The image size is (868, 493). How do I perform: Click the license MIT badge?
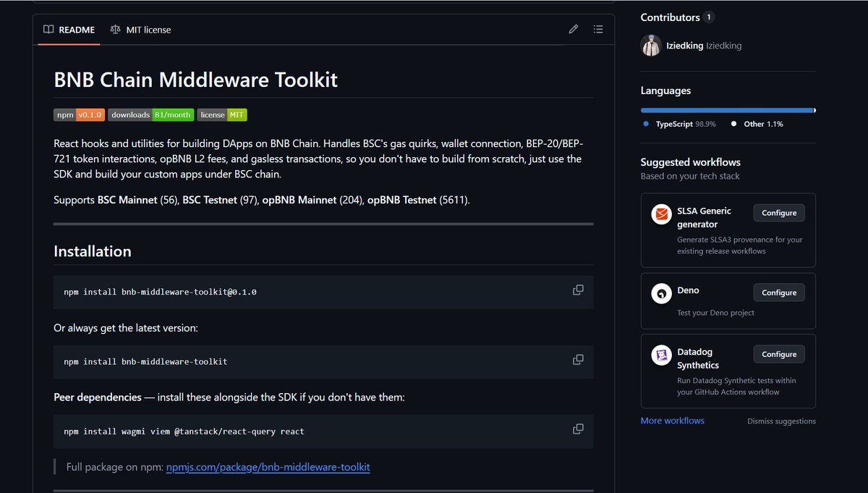(x=222, y=114)
